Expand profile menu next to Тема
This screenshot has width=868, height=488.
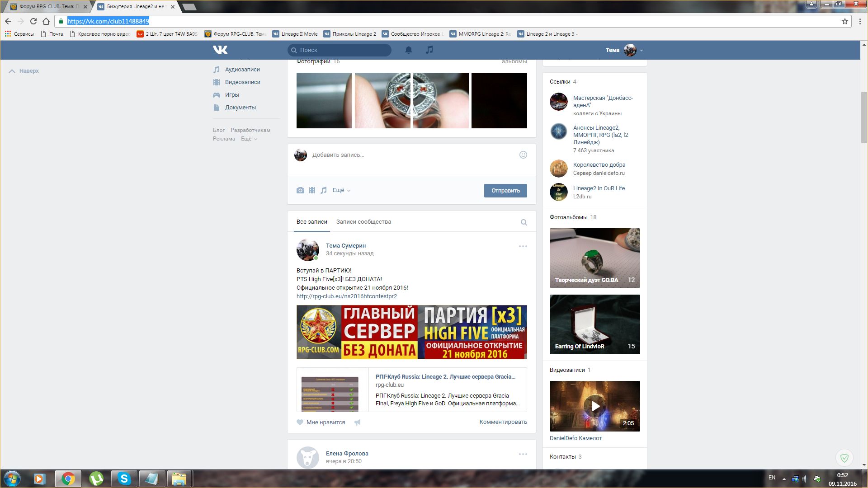pyautogui.click(x=642, y=51)
